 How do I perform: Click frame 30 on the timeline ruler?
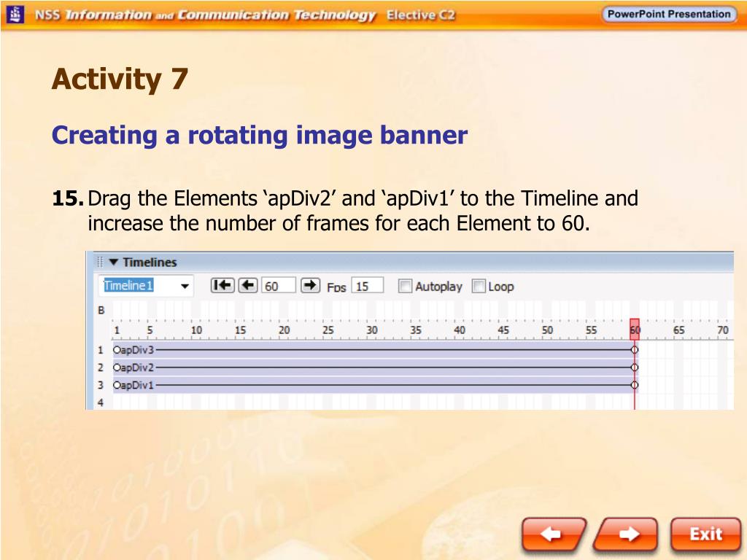[371, 330]
